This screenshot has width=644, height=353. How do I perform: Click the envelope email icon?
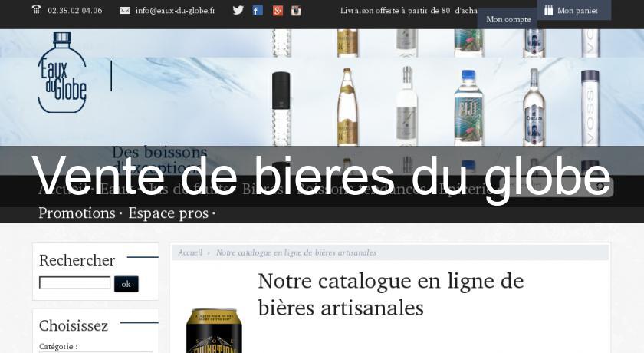[125, 10]
